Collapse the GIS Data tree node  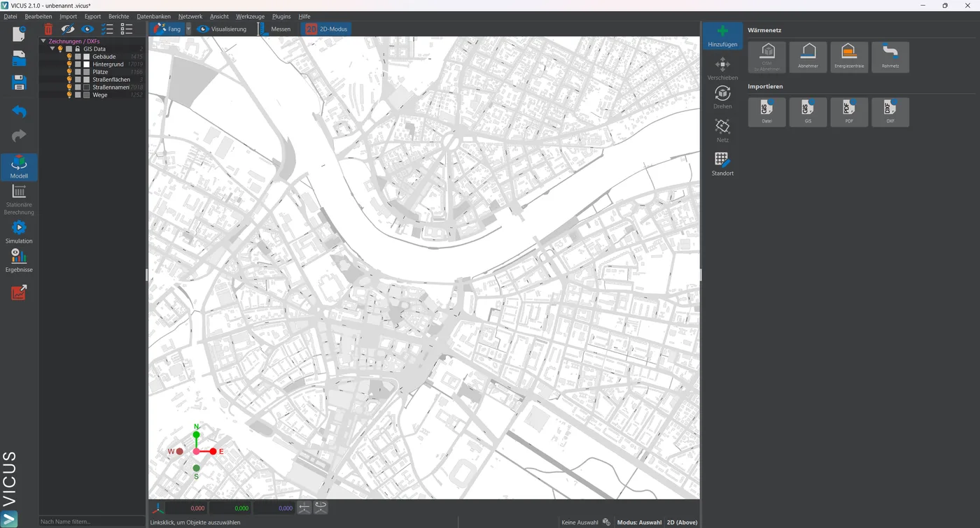52,49
